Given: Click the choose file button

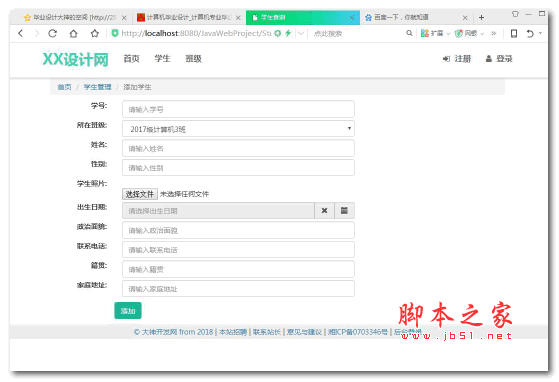Looking at the screenshot, I should (x=140, y=194).
